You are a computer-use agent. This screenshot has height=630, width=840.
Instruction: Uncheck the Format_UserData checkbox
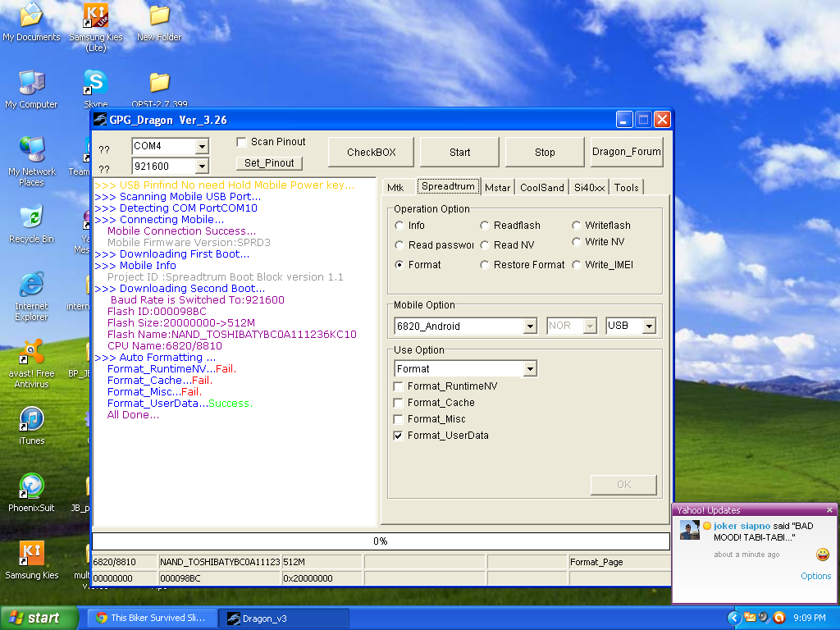(399, 436)
